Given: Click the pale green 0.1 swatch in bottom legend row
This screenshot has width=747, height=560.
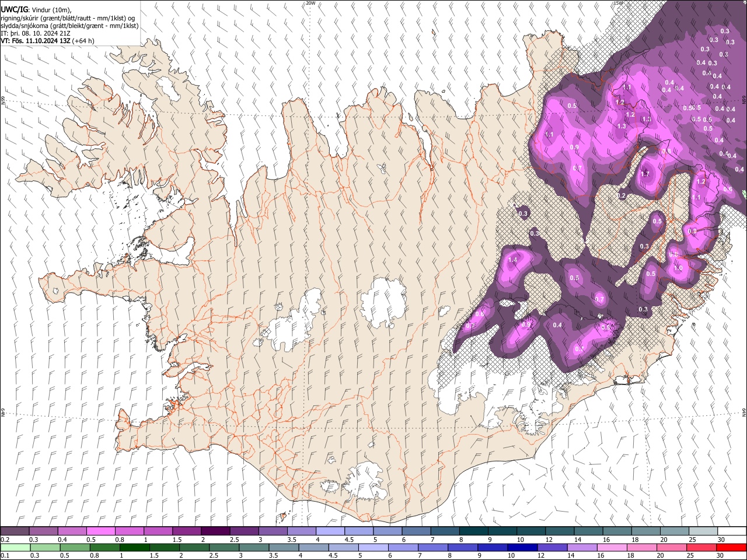Looking at the screenshot, I should tap(15, 547).
